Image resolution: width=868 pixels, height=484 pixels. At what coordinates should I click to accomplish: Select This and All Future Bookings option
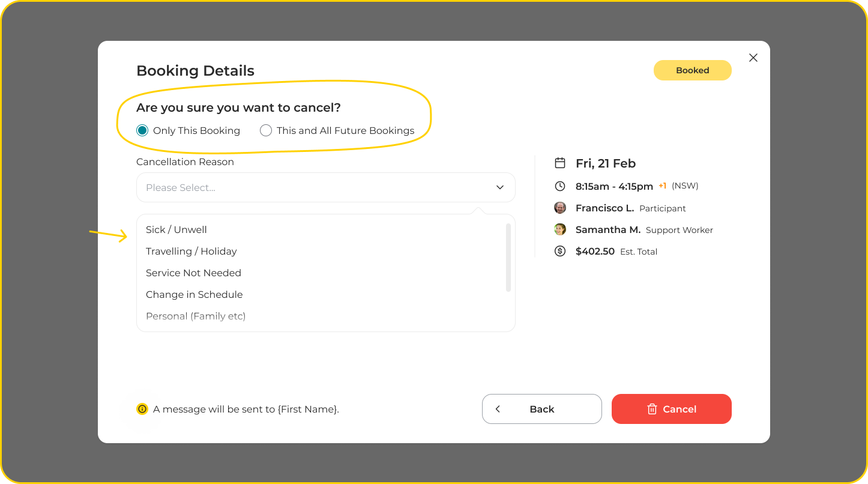[x=266, y=130]
